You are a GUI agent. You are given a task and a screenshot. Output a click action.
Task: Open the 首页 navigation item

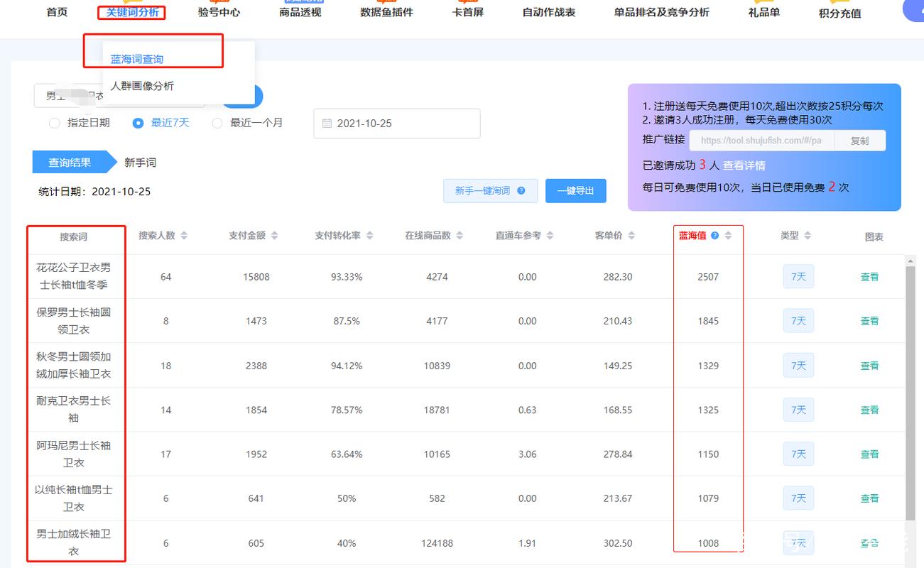click(x=57, y=12)
